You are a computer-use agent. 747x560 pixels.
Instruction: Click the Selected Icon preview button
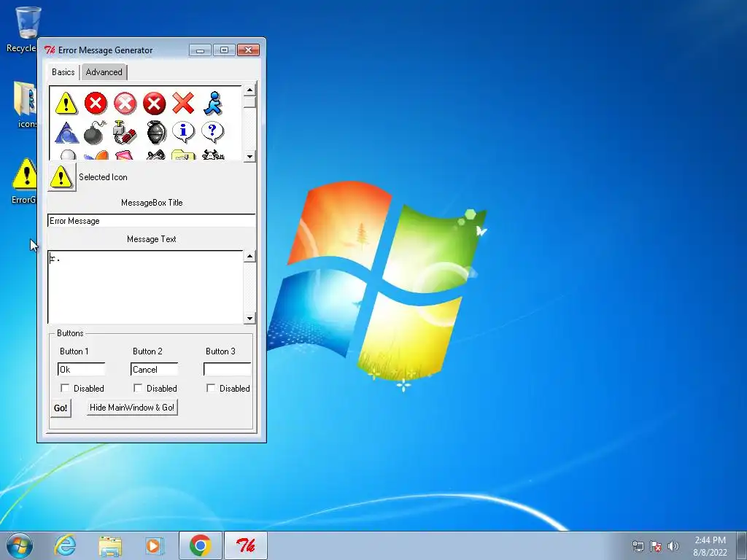[61, 177]
